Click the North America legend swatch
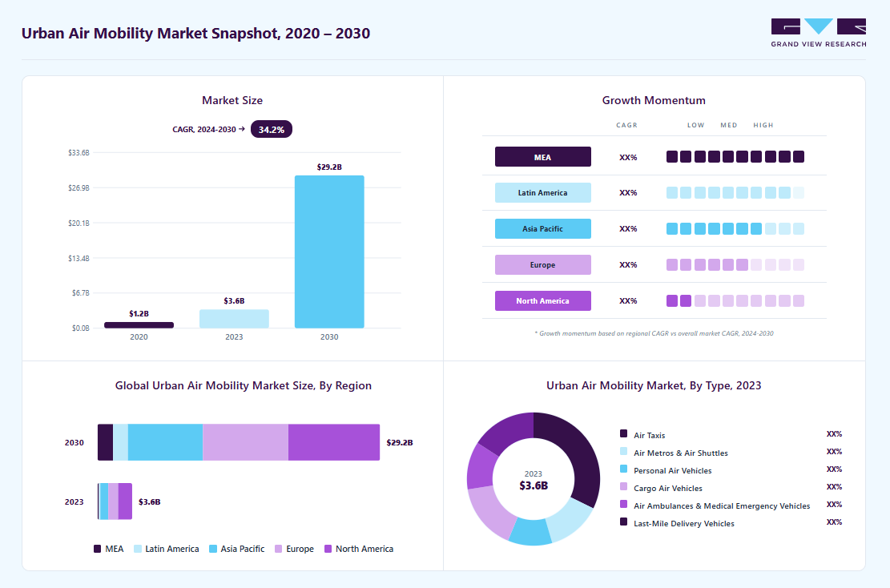Image resolution: width=890 pixels, height=588 pixels. (x=328, y=549)
